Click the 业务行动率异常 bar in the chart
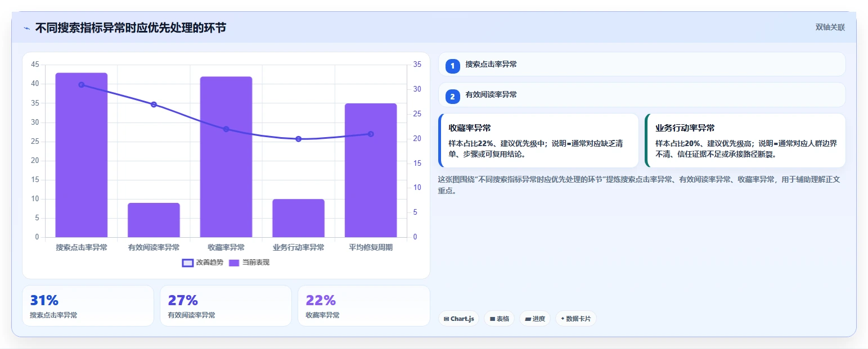The image size is (868, 349). pyautogui.click(x=298, y=218)
